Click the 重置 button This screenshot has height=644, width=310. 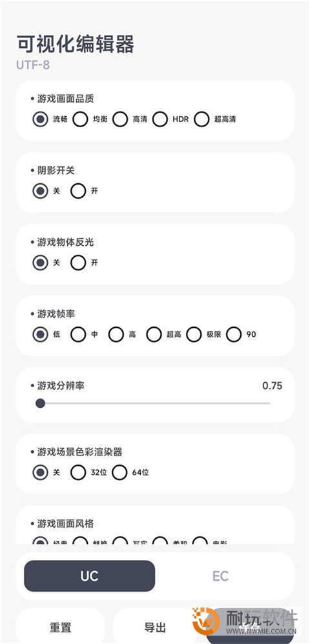coord(61,627)
